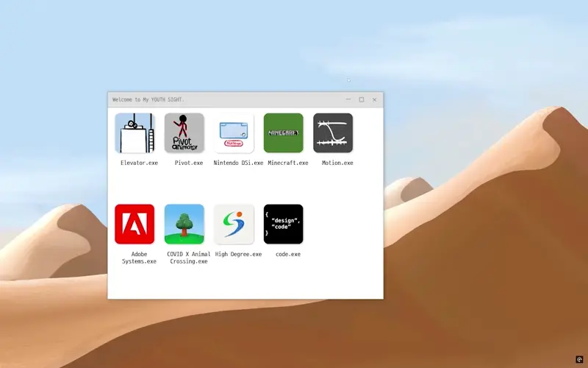Select the green Minecraft icon
The width and height of the screenshot is (588, 368).
tap(283, 133)
